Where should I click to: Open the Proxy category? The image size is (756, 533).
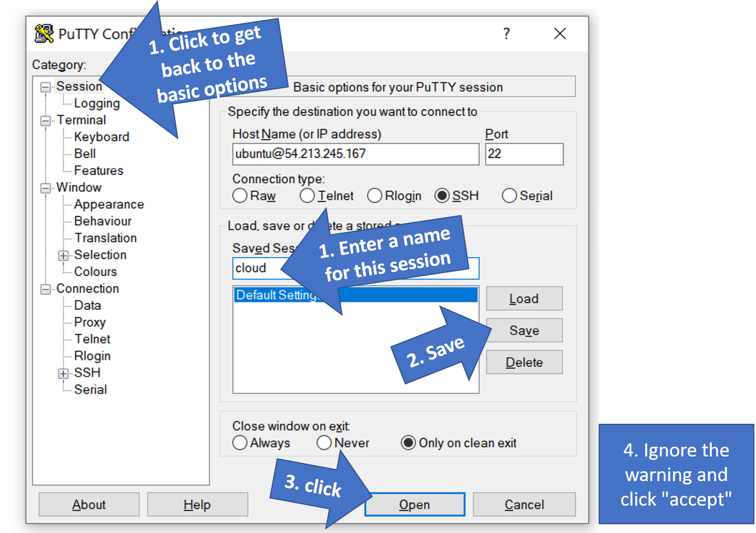[x=90, y=323]
